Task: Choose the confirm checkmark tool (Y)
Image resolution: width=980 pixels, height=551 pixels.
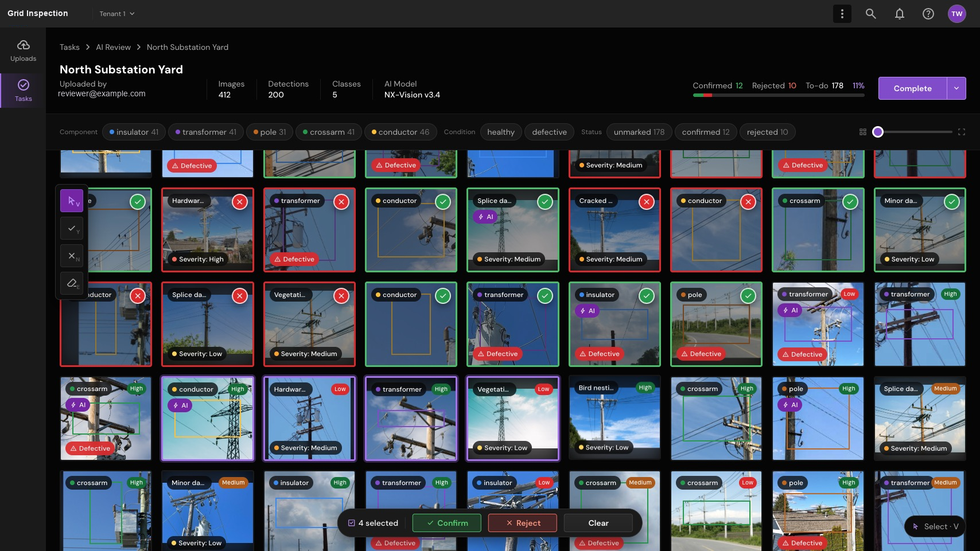Action: pos(72,228)
